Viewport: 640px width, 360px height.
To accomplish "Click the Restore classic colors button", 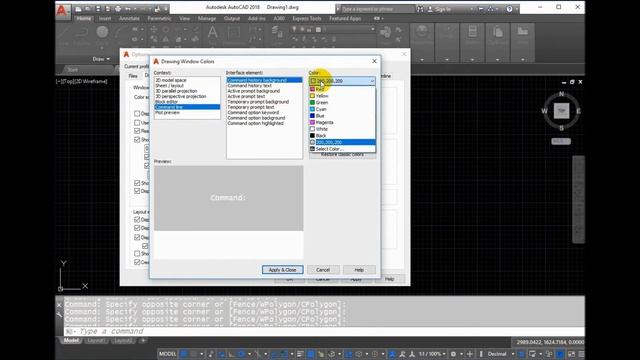I will pos(342,155).
